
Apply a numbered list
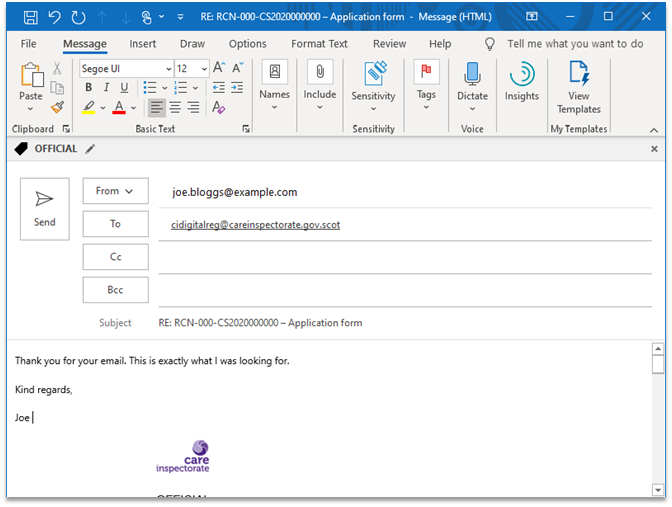click(180, 88)
